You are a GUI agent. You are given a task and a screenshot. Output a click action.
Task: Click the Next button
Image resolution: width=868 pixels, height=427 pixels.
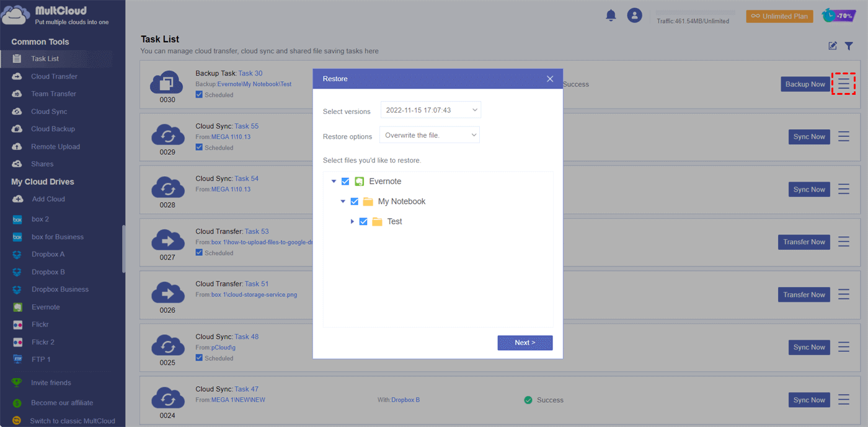525,343
